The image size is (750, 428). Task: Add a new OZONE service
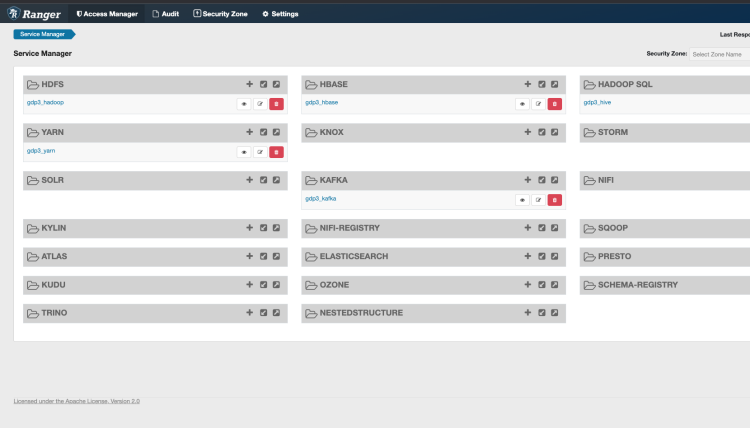pyautogui.click(x=528, y=285)
